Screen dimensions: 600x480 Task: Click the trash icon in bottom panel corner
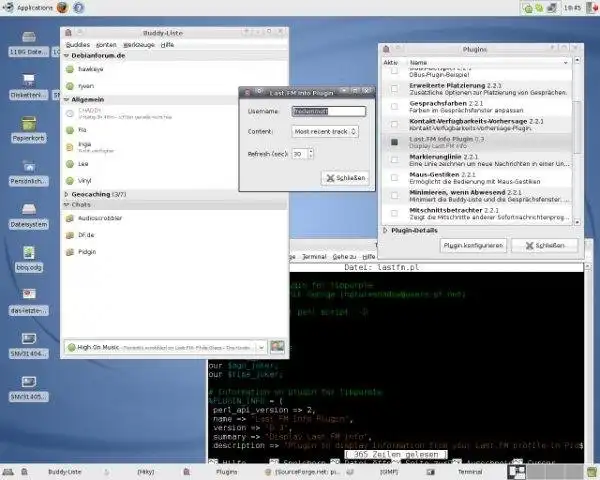pyautogui.click(x=592, y=472)
